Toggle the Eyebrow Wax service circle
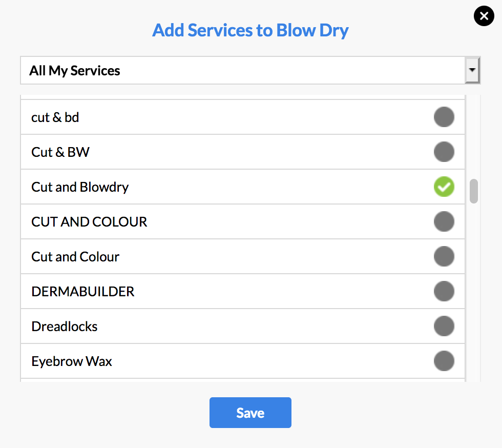The height and width of the screenshot is (448, 502). point(444,361)
